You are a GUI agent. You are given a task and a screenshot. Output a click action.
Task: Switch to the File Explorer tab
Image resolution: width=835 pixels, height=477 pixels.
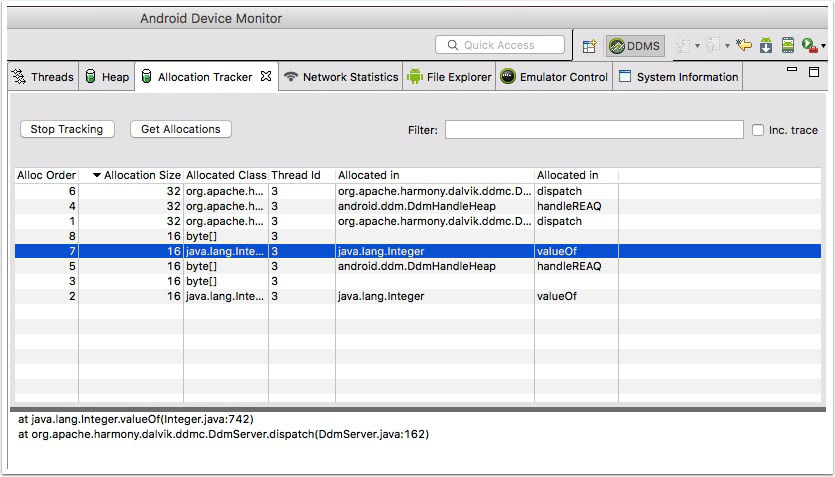[449, 77]
